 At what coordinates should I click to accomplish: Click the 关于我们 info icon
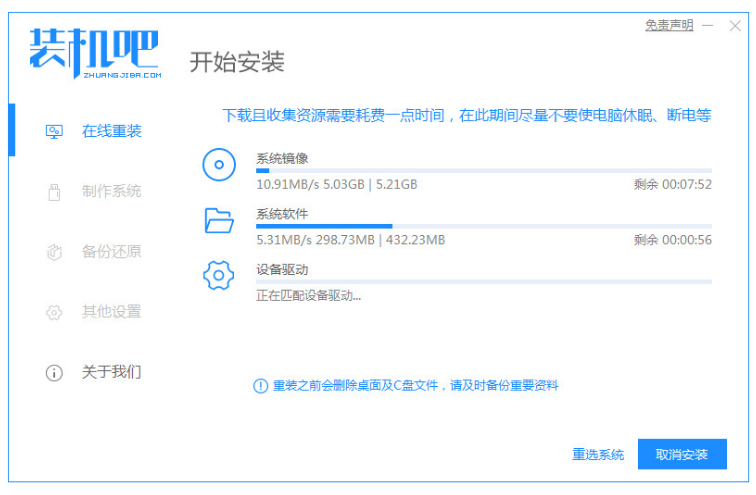[54, 373]
